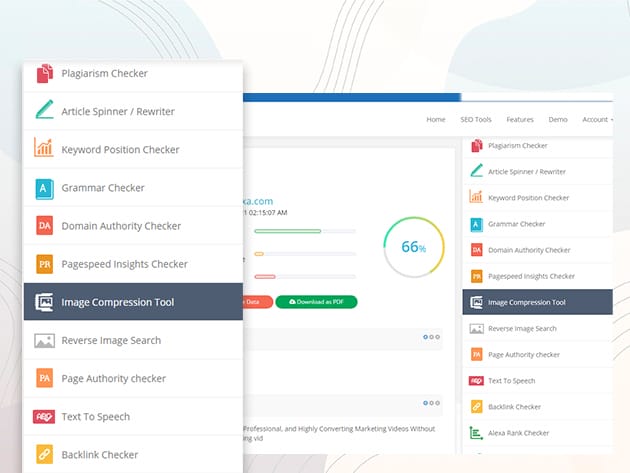The width and height of the screenshot is (630, 473).
Task: Click the large red DA icon in left overlay
Action: (x=44, y=226)
